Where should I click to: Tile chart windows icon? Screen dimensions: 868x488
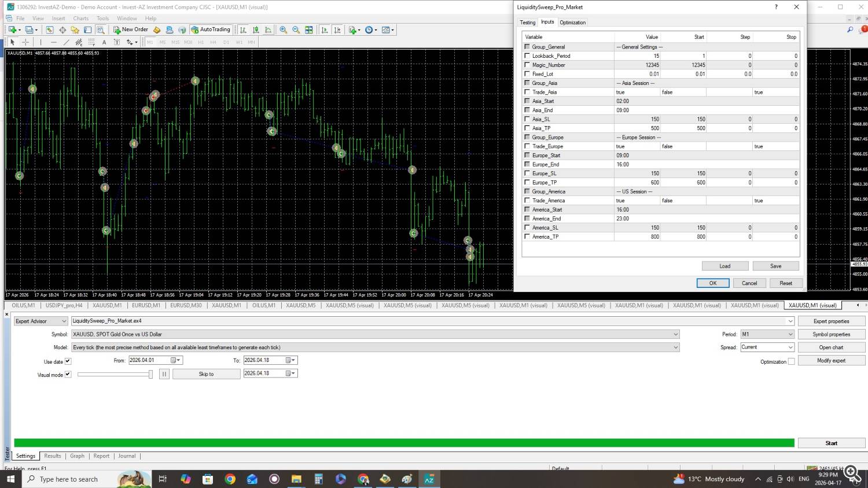[x=309, y=29]
